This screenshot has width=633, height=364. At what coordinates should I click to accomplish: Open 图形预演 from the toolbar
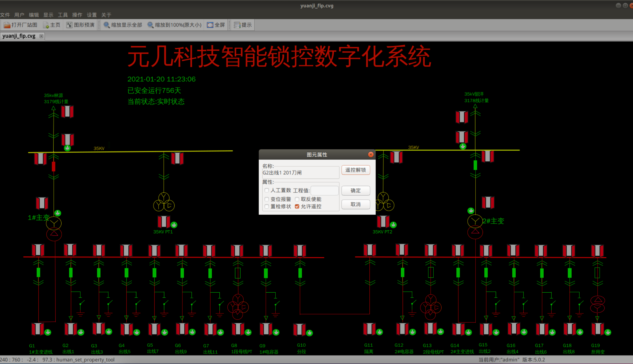[x=80, y=25]
